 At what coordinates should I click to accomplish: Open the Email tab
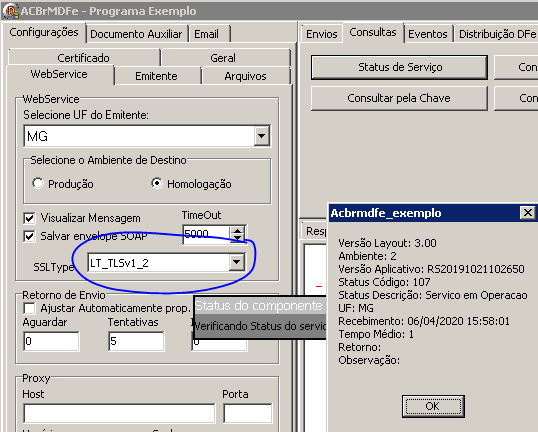[207, 34]
